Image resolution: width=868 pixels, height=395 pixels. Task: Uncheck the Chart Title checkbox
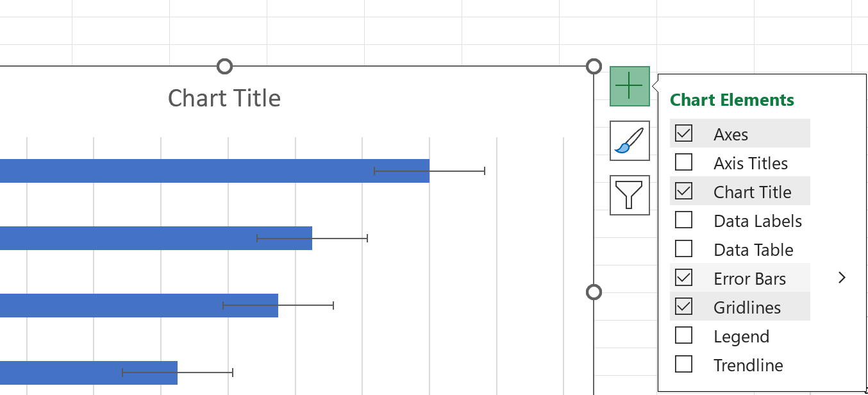pyautogui.click(x=683, y=191)
